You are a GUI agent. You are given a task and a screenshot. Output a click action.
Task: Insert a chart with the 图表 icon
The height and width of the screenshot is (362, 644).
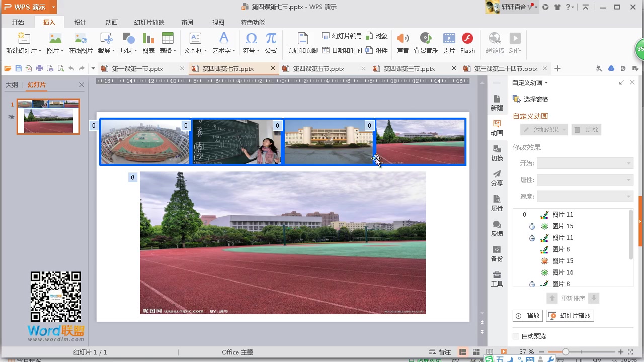[x=148, y=39]
